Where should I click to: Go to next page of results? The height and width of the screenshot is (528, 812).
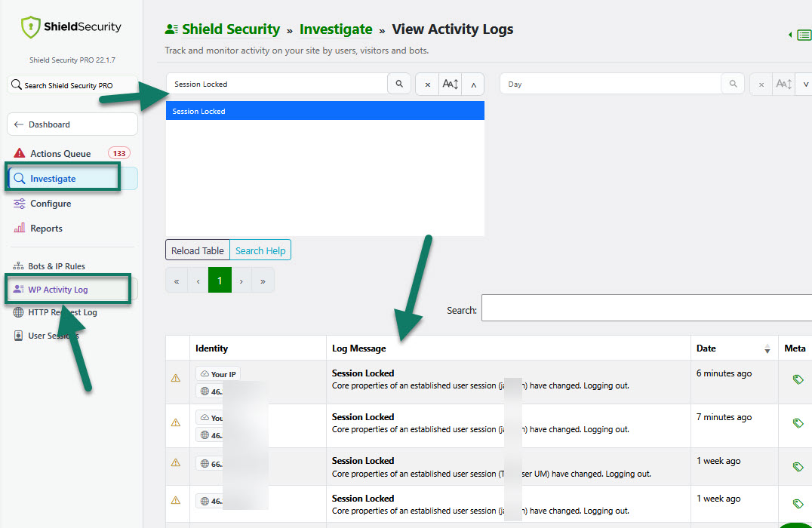[x=241, y=281]
